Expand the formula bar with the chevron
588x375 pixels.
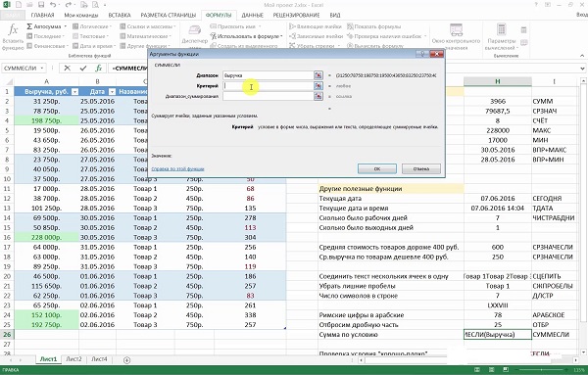pos(582,69)
